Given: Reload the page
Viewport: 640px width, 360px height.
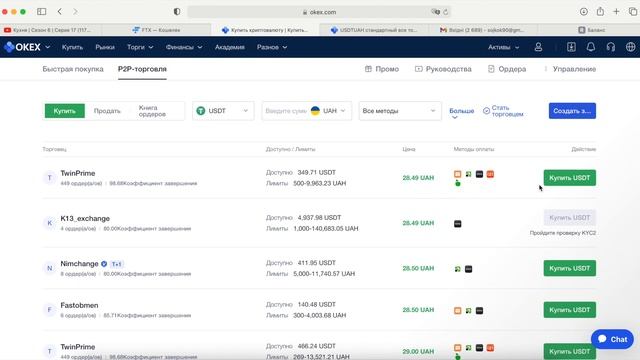Looking at the screenshot, I should pyautogui.click(x=446, y=12).
